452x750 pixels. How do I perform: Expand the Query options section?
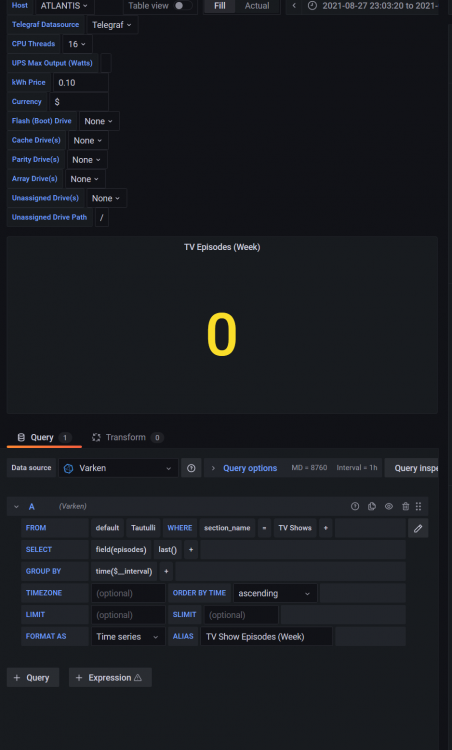(250, 468)
